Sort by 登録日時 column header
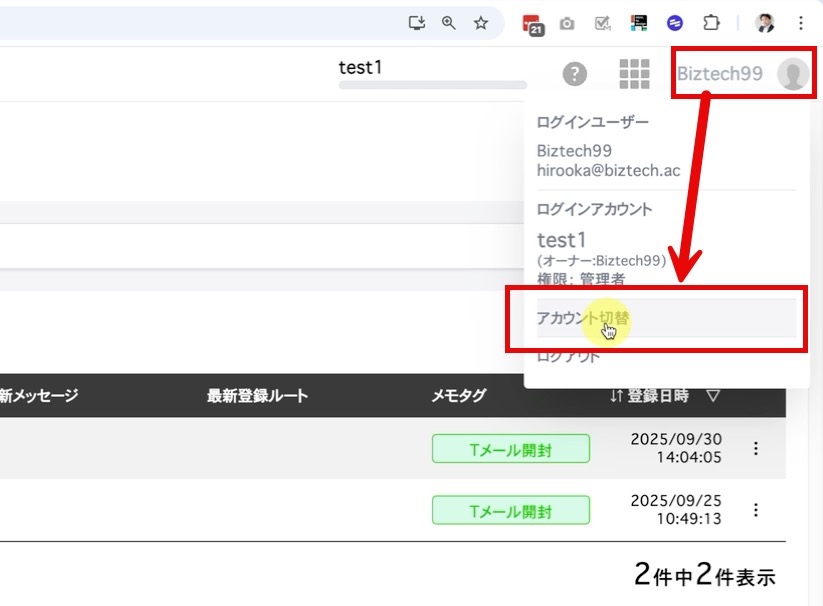The width and height of the screenshot is (823, 606). pos(658,395)
